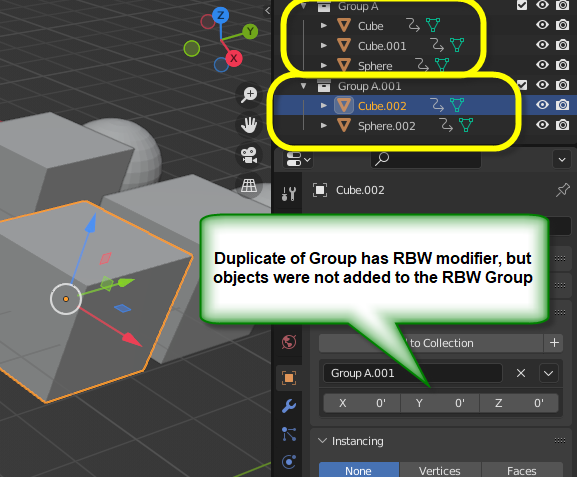Click modifier icon for Cube.002
The width and height of the screenshot is (577, 477).
click(437, 105)
